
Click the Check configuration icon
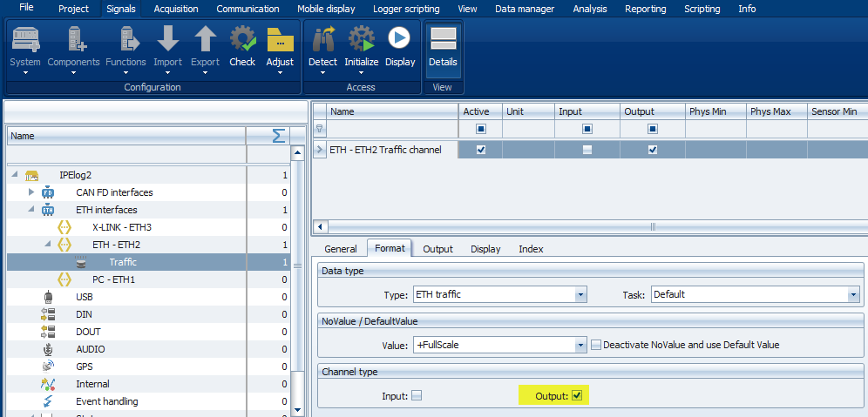coord(242,40)
